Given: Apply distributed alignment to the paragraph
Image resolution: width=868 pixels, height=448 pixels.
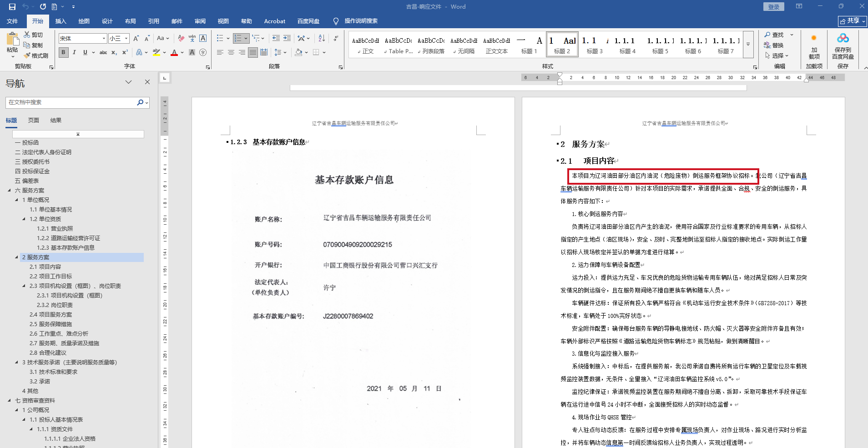Looking at the screenshot, I should 264,52.
